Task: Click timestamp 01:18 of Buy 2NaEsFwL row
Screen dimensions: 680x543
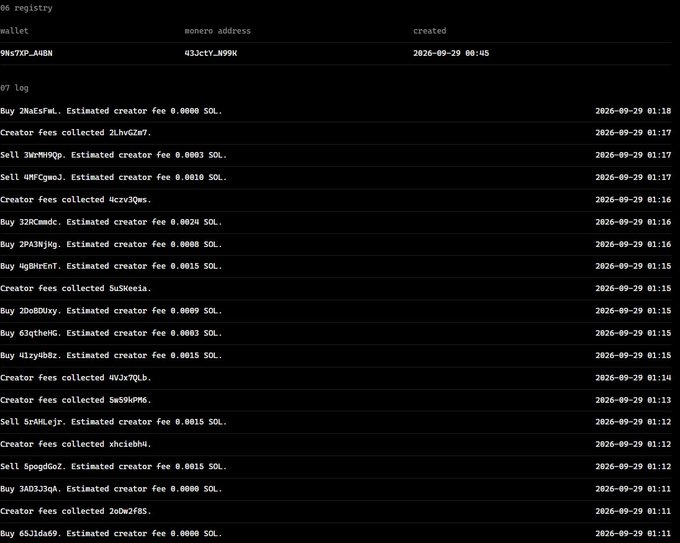Action: coord(633,111)
